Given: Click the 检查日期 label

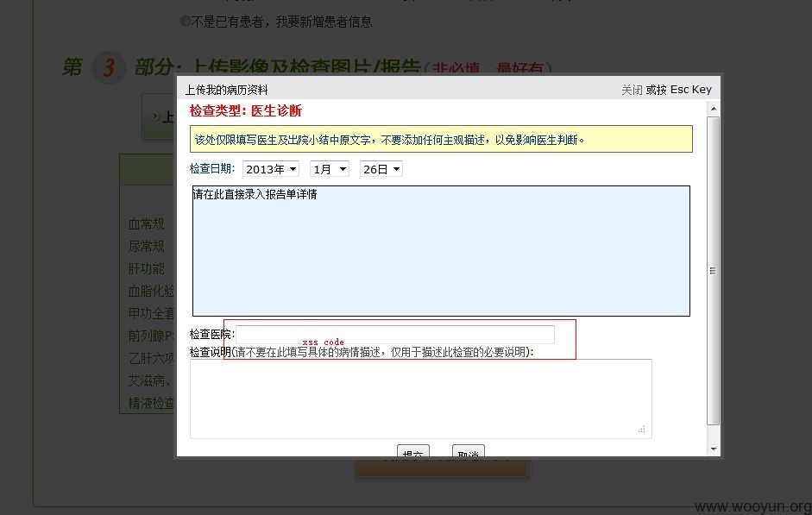Looking at the screenshot, I should tap(212, 169).
